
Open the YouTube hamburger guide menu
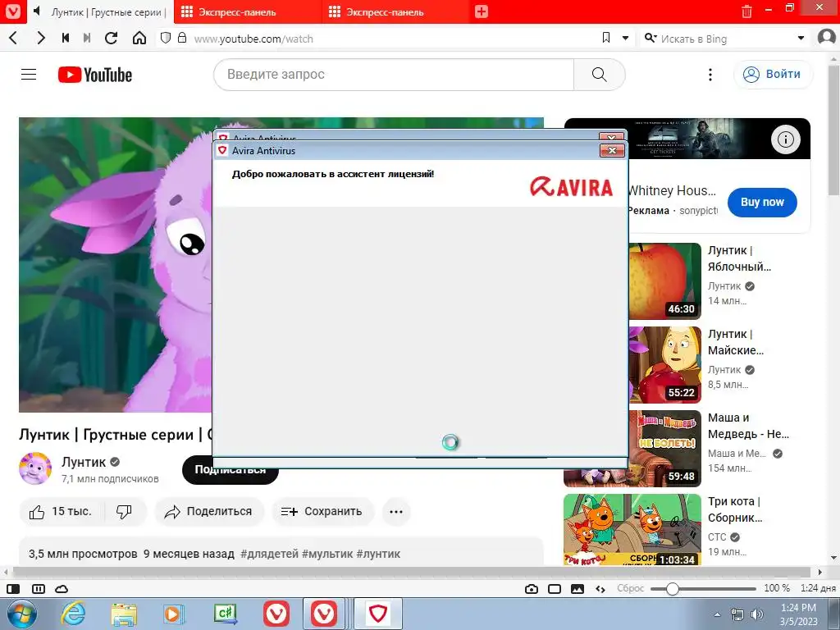coord(29,75)
